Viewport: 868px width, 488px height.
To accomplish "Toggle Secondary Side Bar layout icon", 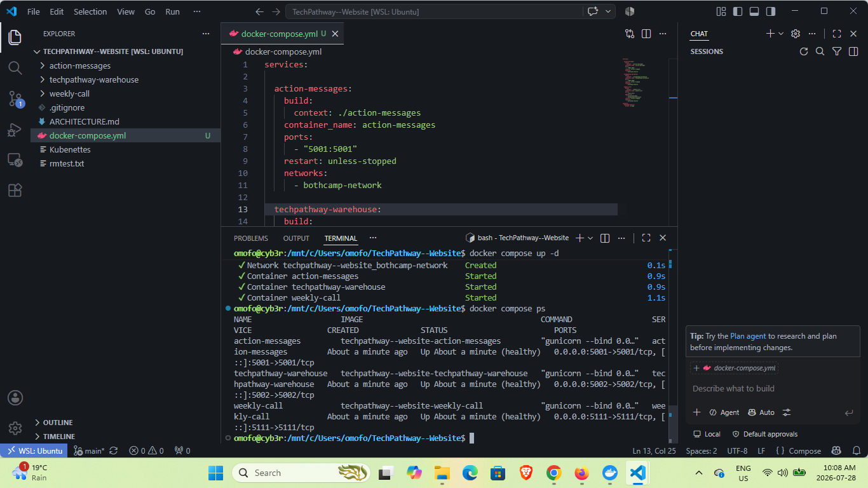I will click(x=771, y=11).
